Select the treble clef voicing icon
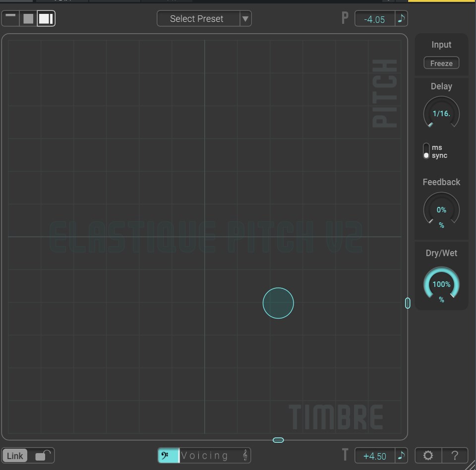The image size is (476, 470). 244,455
